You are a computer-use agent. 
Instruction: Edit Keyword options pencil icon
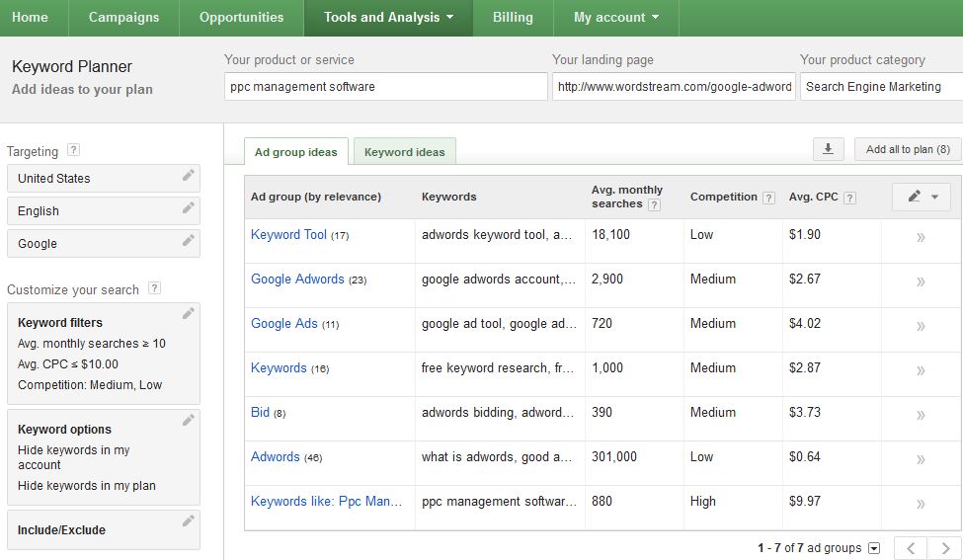188,421
